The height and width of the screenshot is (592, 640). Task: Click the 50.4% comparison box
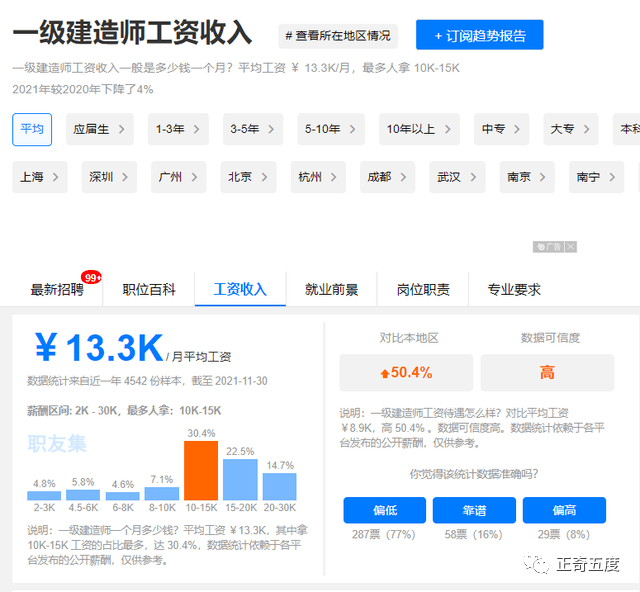coord(406,372)
